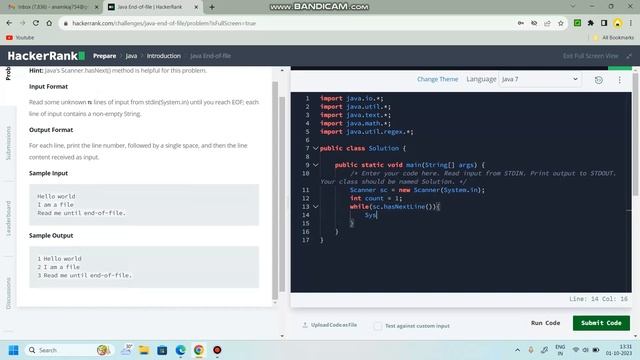Bookmark this page with the star icon
640x360 pixels.
(561, 23)
